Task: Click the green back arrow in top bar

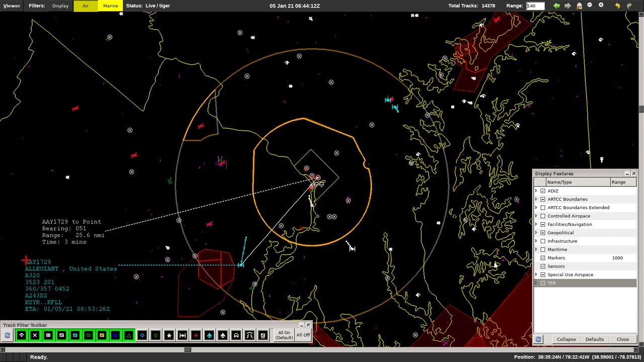Action: pos(556,6)
